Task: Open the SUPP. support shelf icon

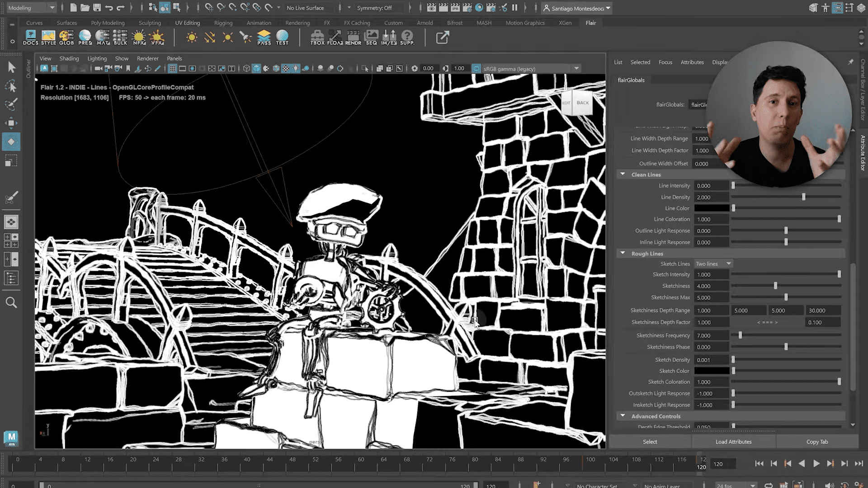Action: [407, 37]
